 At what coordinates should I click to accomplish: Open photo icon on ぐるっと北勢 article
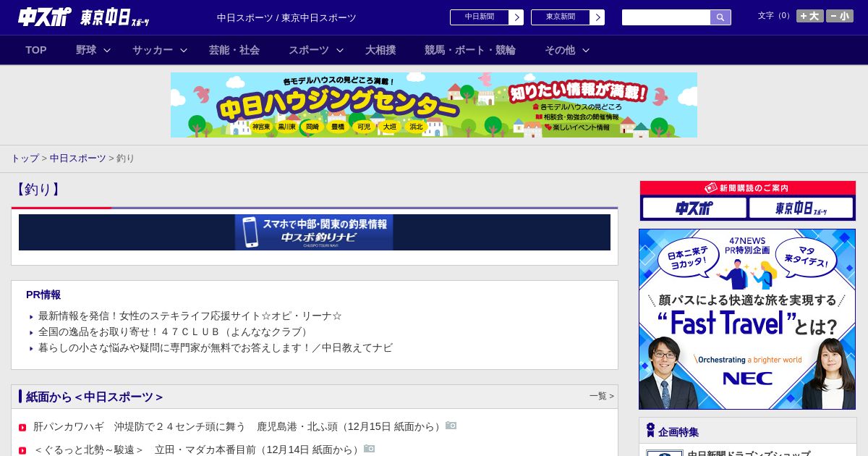coord(369,449)
